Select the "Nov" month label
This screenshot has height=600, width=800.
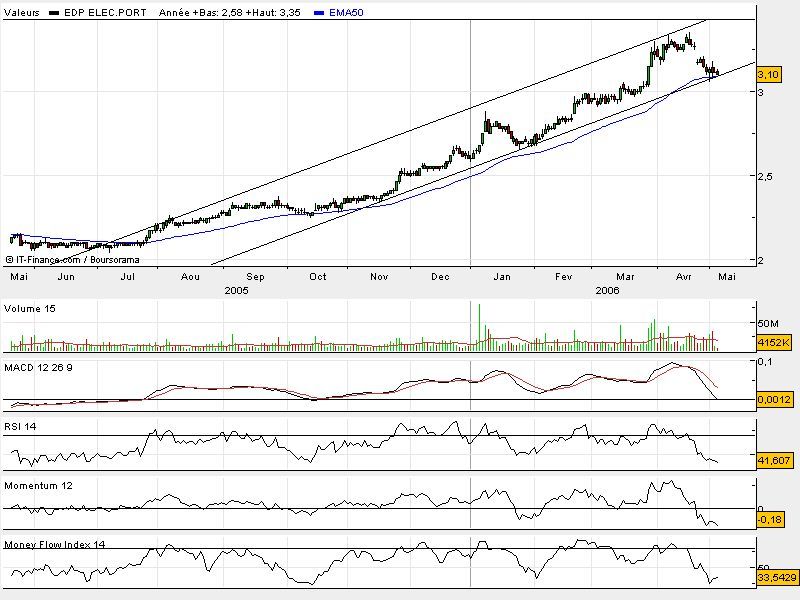(379, 277)
